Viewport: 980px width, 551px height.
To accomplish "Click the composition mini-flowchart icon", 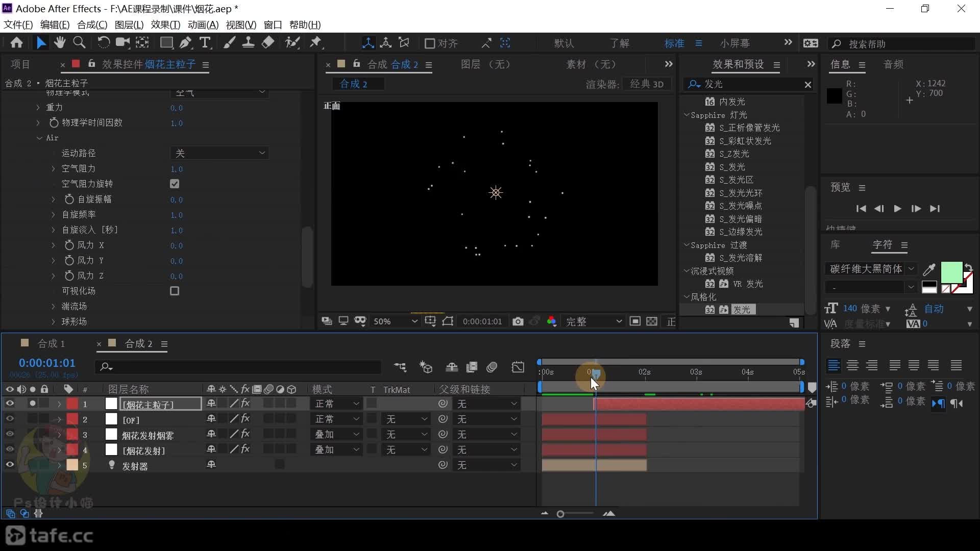I will (400, 367).
